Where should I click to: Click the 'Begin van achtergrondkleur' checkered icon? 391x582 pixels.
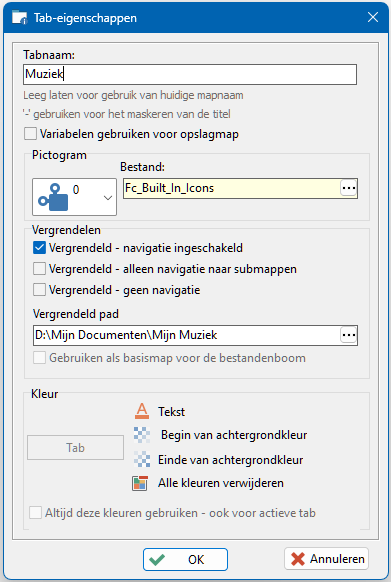click(x=142, y=435)
